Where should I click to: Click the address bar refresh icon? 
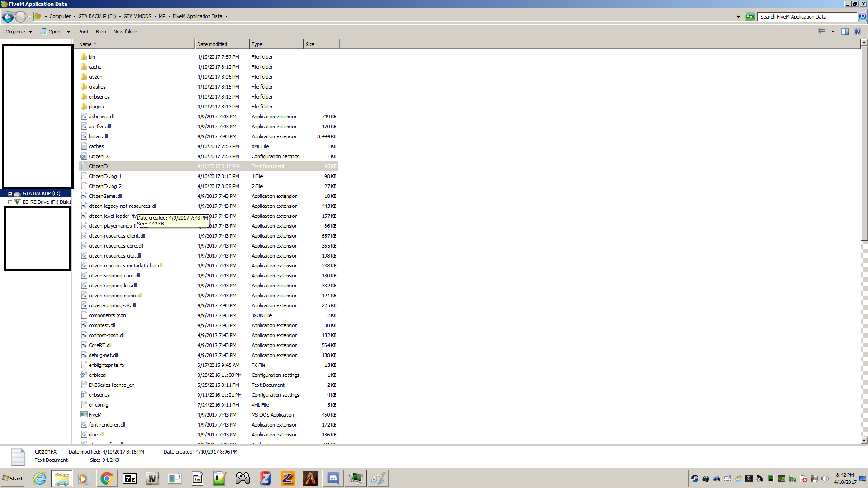(750, 17)
